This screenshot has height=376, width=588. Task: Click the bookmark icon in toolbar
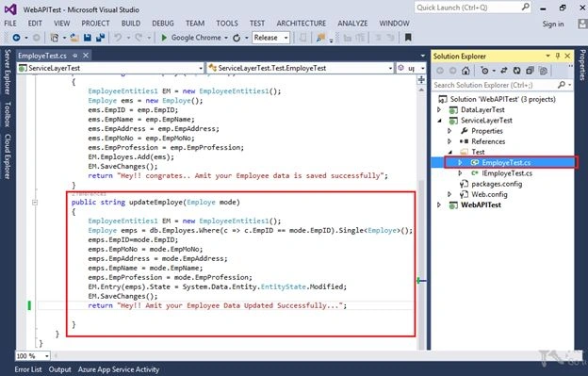point(408,38)
